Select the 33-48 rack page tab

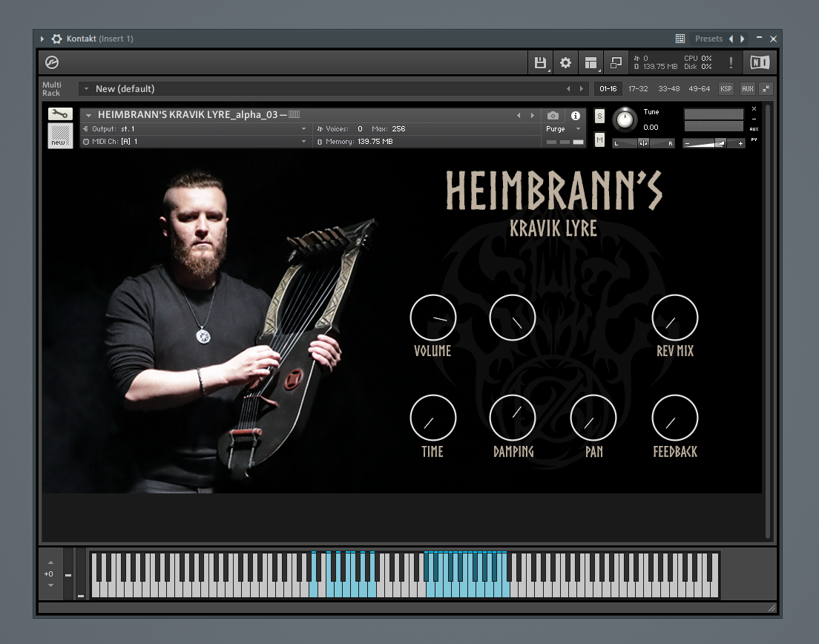(x=668, y=89)
